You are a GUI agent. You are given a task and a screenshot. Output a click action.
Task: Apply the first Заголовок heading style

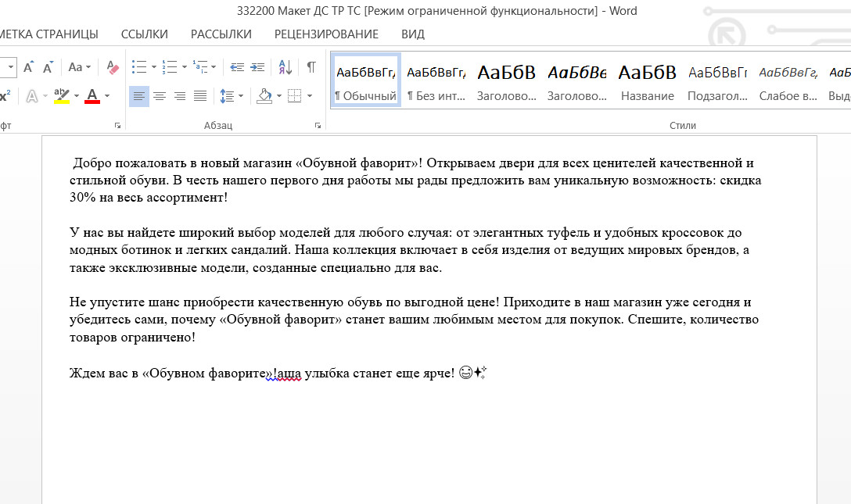pos(506,80)
